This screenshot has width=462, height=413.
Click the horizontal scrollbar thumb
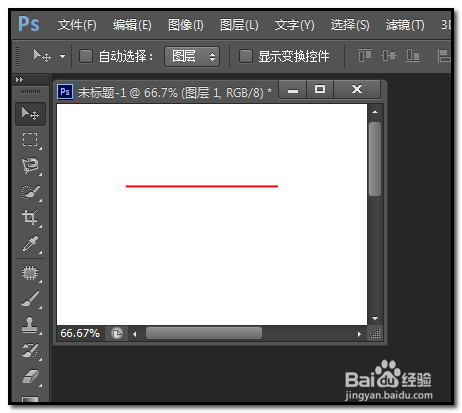coord(204,333)
